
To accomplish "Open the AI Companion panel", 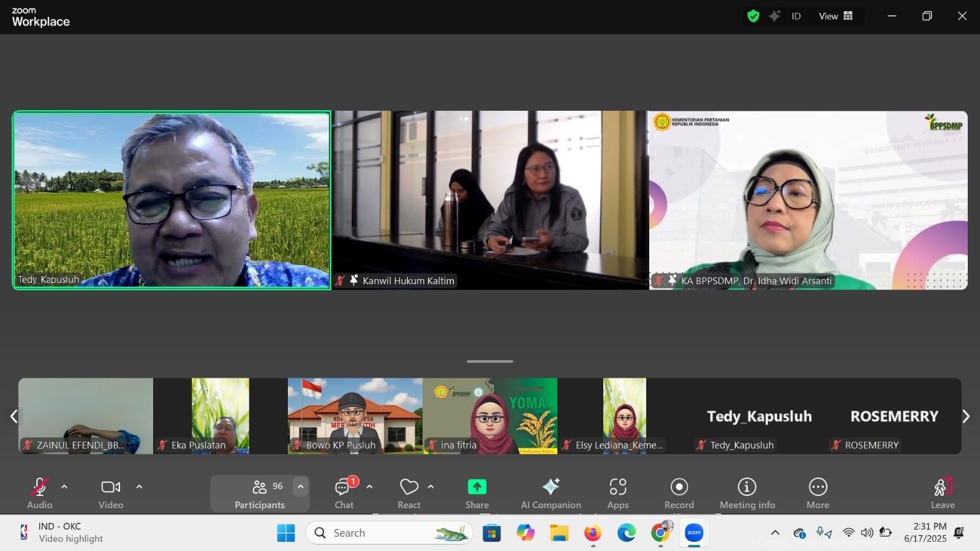I will [551, 493].
